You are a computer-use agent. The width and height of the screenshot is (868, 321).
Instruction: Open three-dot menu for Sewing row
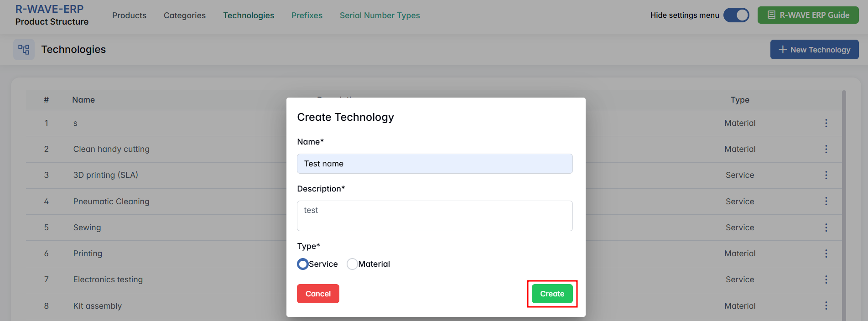pos(826,228)
